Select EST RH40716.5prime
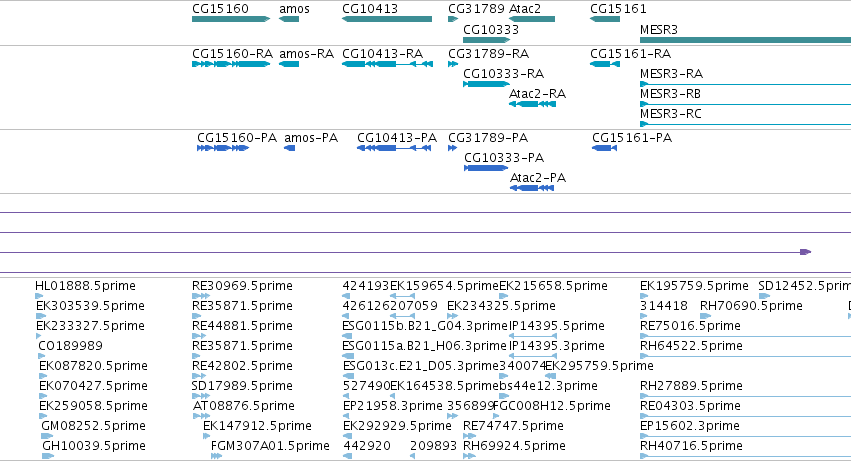Image resolution: width=851 pixels, height=461 pixels. [691, 447]
